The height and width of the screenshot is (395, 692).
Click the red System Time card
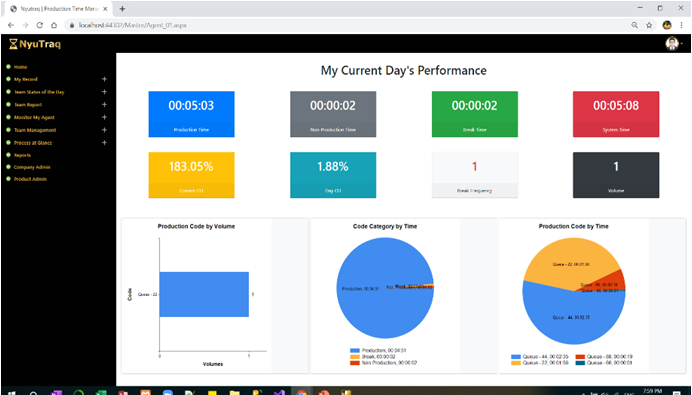[x=616, y=114]
